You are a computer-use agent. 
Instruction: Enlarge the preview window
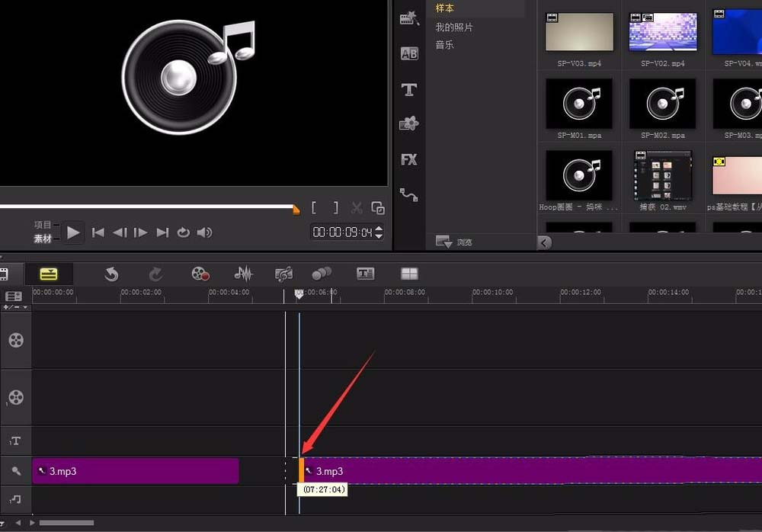[378, 208]
